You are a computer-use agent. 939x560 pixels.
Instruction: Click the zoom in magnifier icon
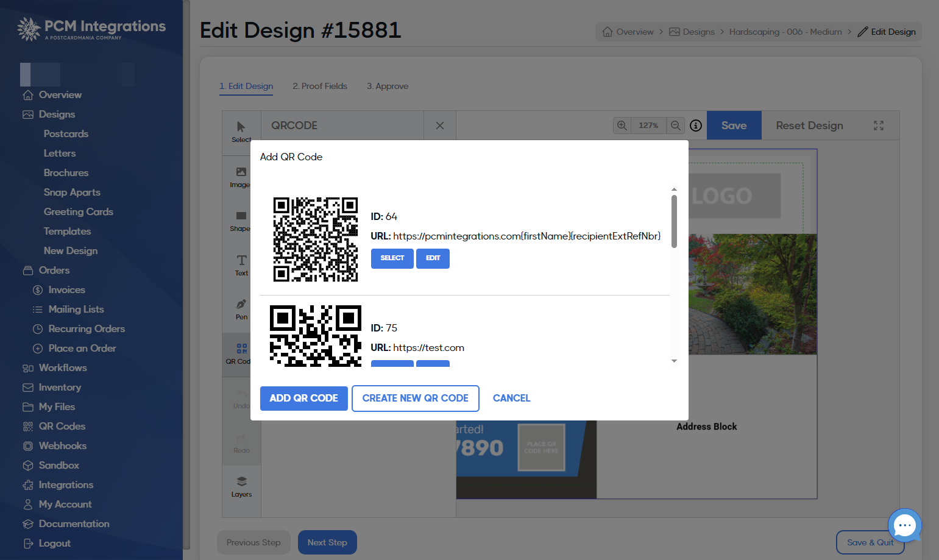click(622, 126)
